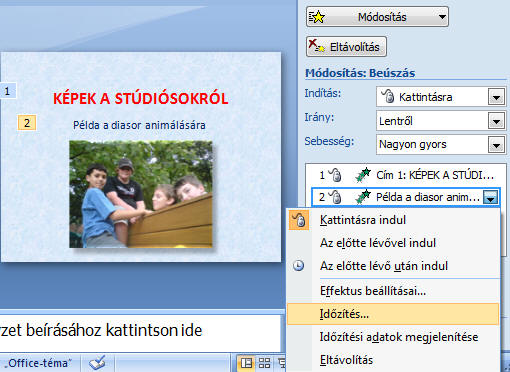Choose Kattintásra indul from context menu
Screen dimensions: 510x372
click(393, 220)
